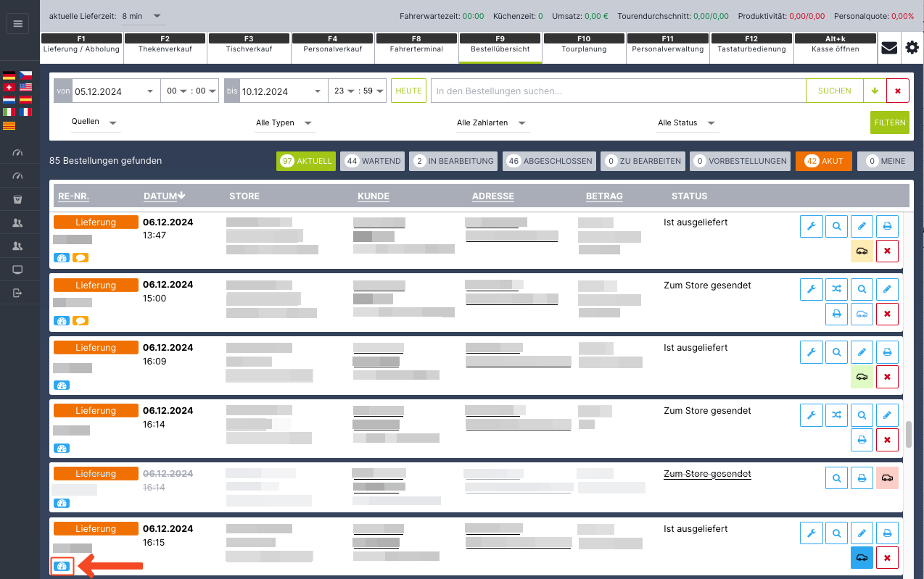Click red X delete on 15:00 order

point(887,314)
